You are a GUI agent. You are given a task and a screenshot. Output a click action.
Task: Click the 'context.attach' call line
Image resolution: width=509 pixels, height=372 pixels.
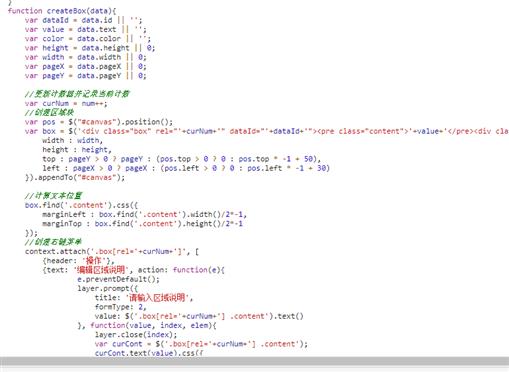(112, 252)
